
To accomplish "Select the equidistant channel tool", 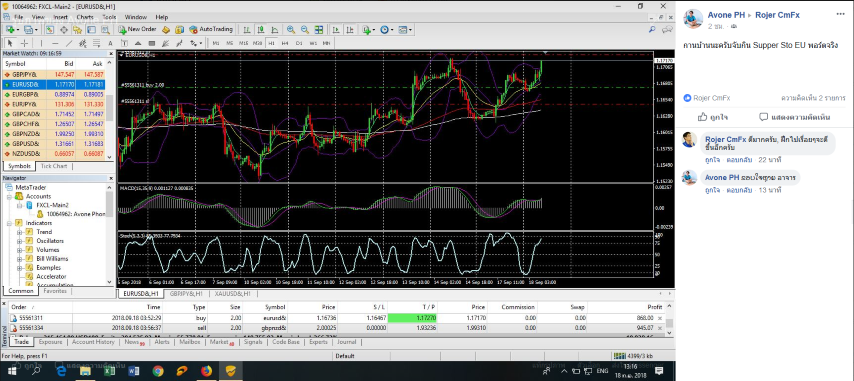I will [x=83, y=43].
